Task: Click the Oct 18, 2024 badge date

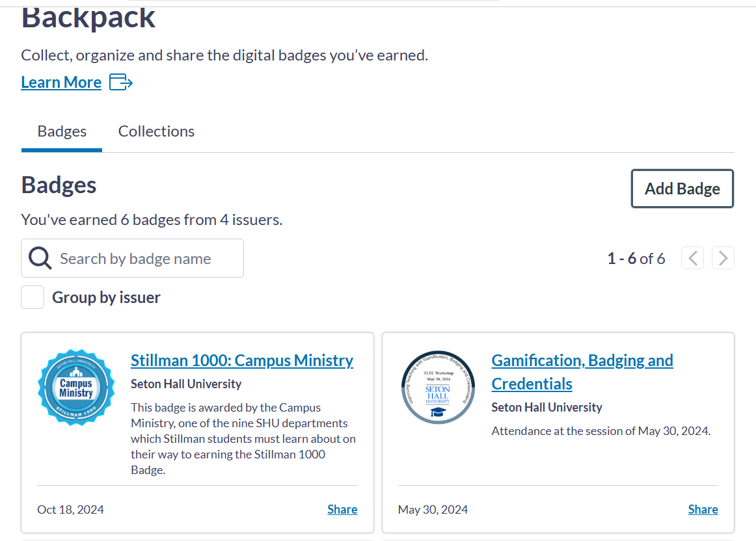Action: coord(70,510)
